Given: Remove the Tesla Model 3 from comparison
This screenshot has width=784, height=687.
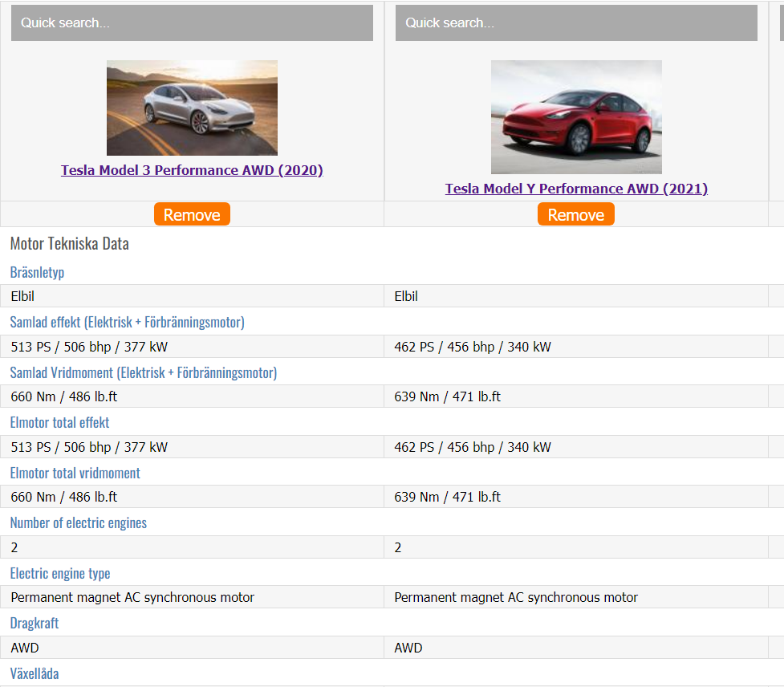Looking at the screenshot, I should point(192,214).
